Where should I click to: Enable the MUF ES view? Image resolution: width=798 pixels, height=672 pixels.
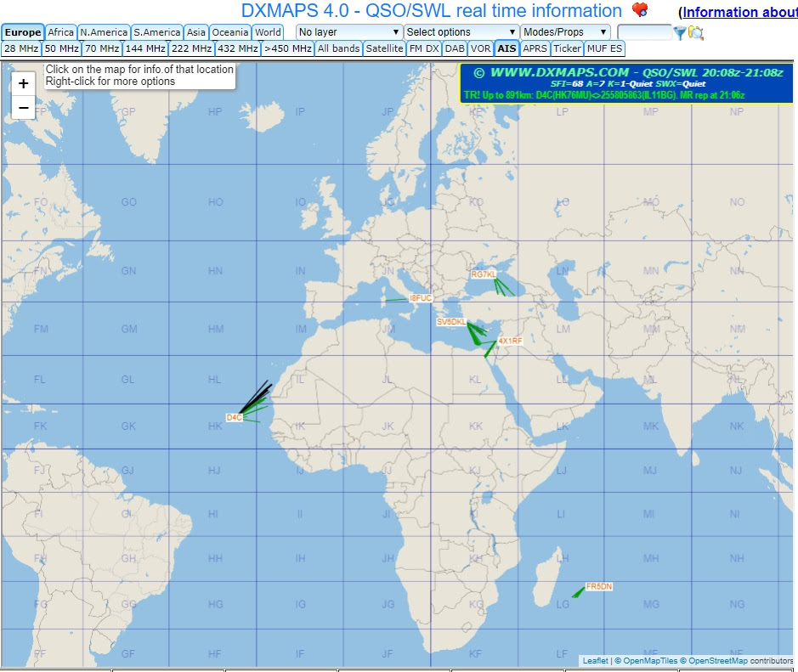(604, 48)
